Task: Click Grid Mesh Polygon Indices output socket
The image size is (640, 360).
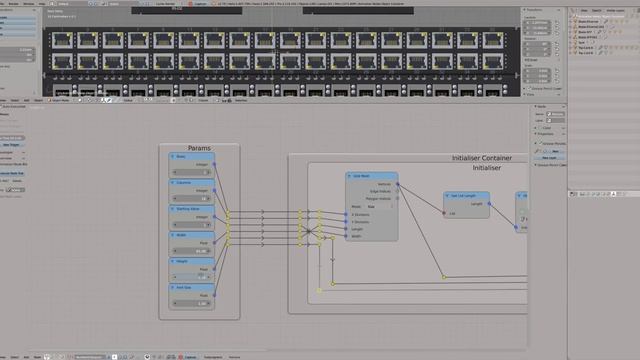Action: (x=398, y=198)
